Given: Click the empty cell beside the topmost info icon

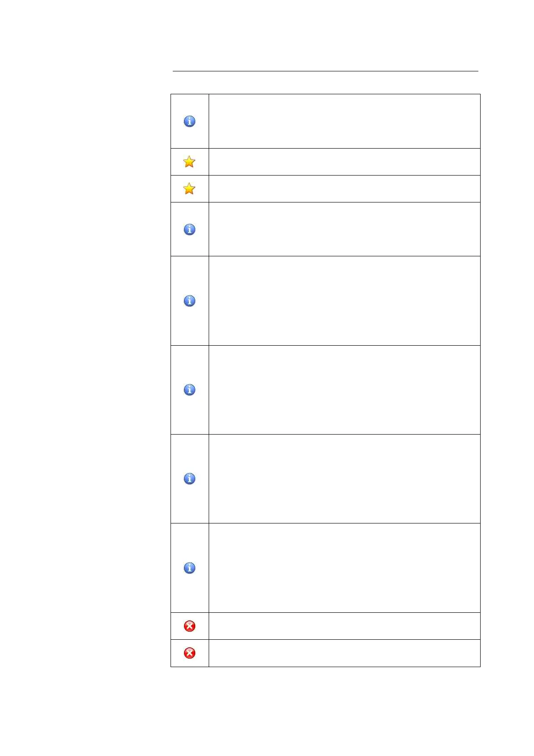Looking at the screenshot, I should tap(344, 121).
